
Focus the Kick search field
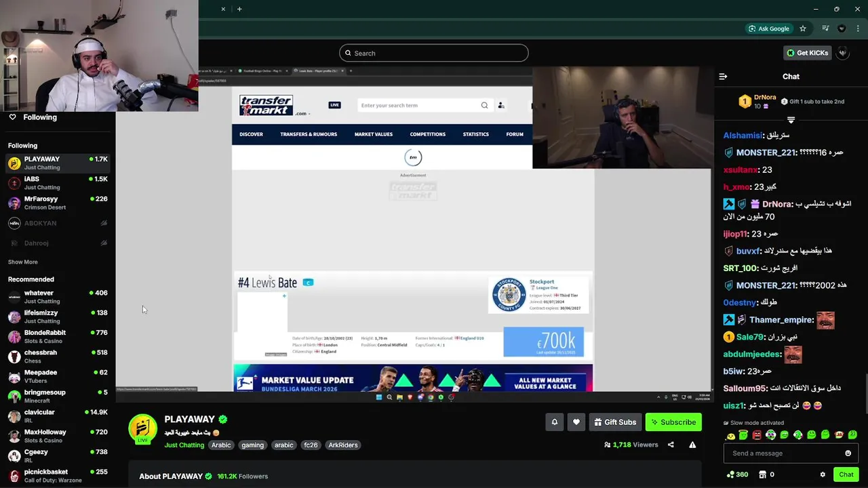pos(434,53)
